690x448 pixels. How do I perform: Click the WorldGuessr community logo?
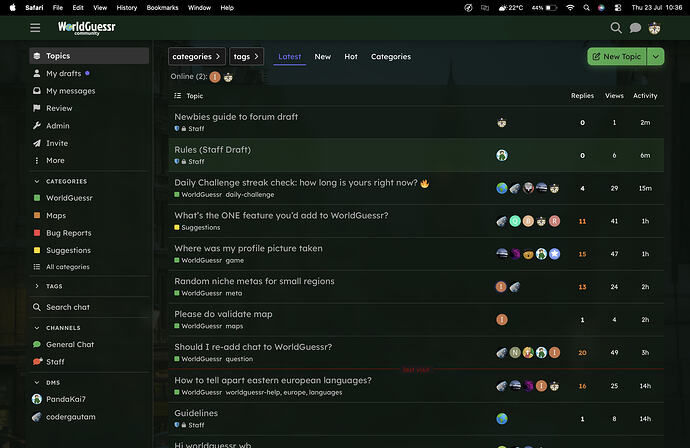(87, 28)
